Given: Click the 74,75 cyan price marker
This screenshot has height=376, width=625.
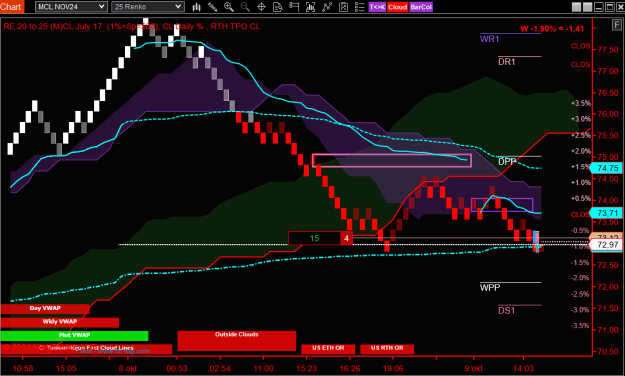Looking at the screenshot, I should pyautogui.click(x=606, y=168).
